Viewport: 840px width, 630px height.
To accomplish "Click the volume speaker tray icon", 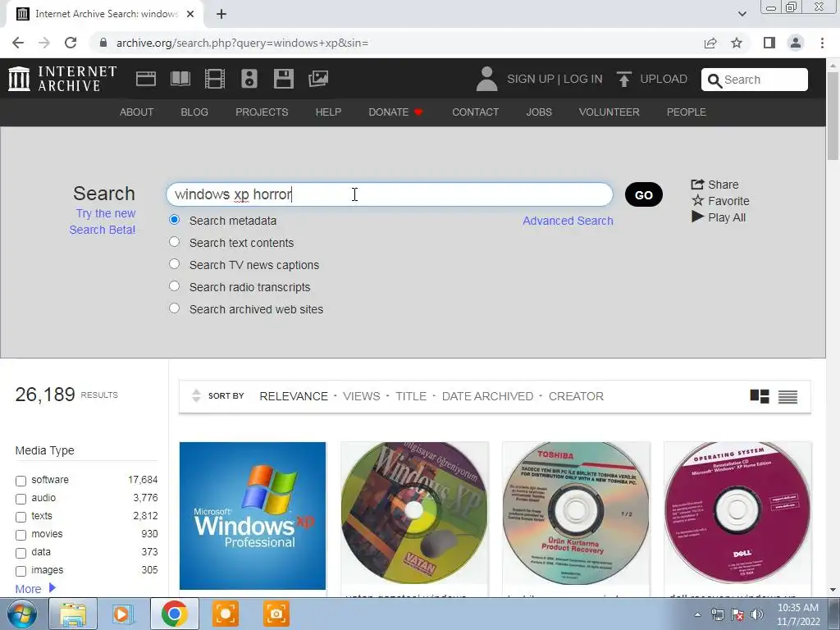I will pyautogui.click(x=757, y=614).
